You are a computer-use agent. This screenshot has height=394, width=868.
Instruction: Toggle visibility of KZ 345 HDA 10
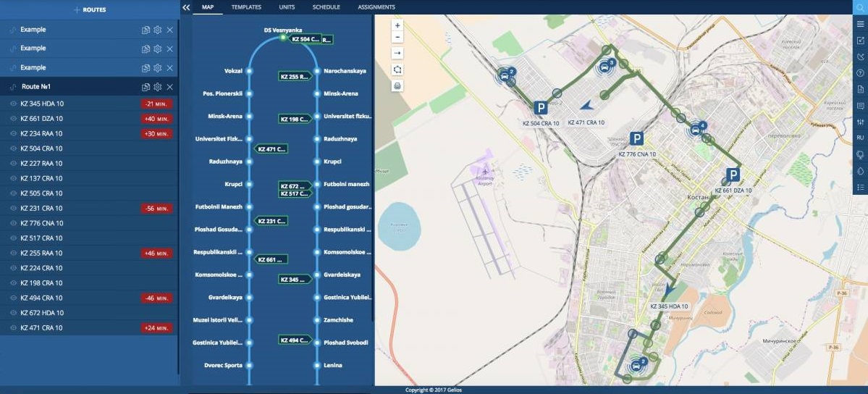point(13,104)
